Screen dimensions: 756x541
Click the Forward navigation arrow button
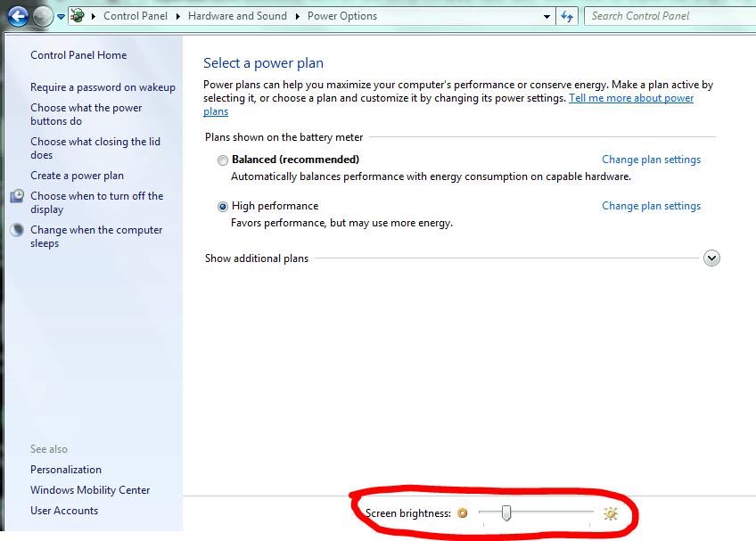click(x=43, y=16)
